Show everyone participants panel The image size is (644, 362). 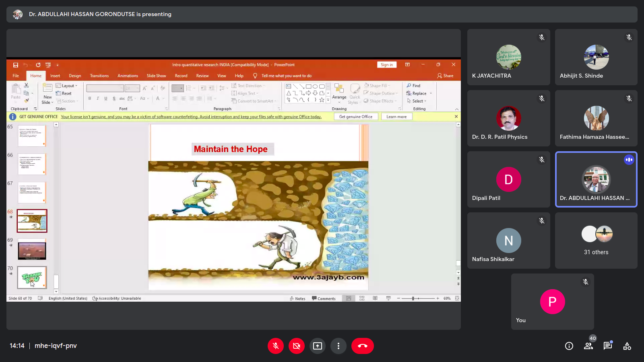point(588,346)
